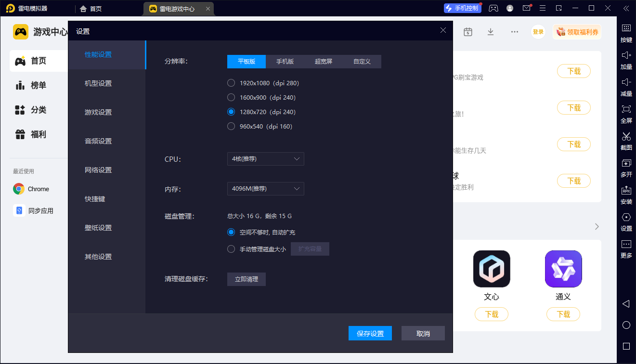Open the user account avatar icon
This screenshot has width=636, height=364.
[510, 8]
